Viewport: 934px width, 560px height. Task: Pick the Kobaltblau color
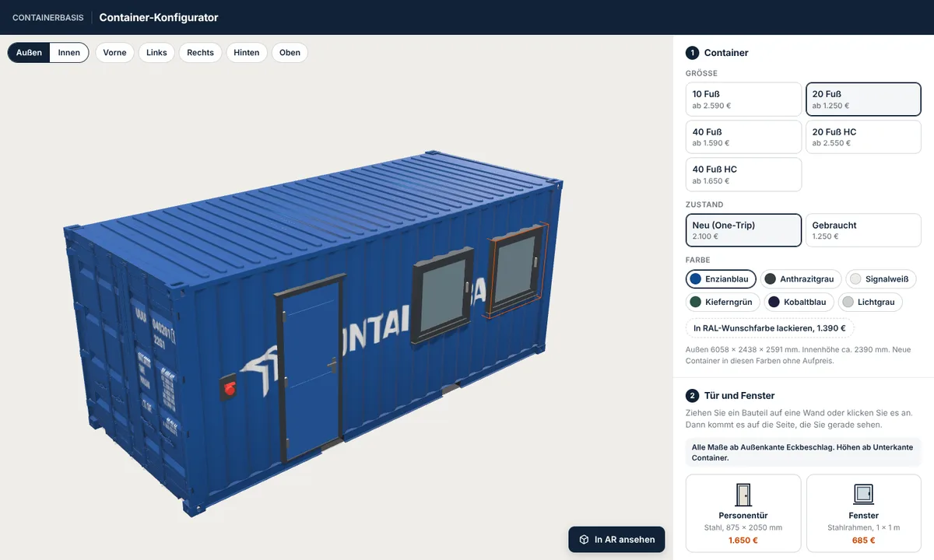click(x=799, y=302)
